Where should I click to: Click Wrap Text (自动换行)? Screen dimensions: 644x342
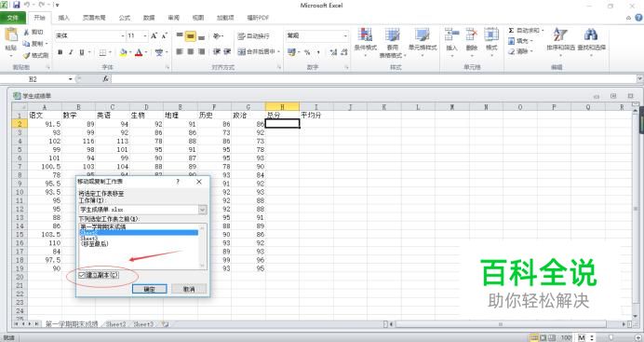pos(253,36)
